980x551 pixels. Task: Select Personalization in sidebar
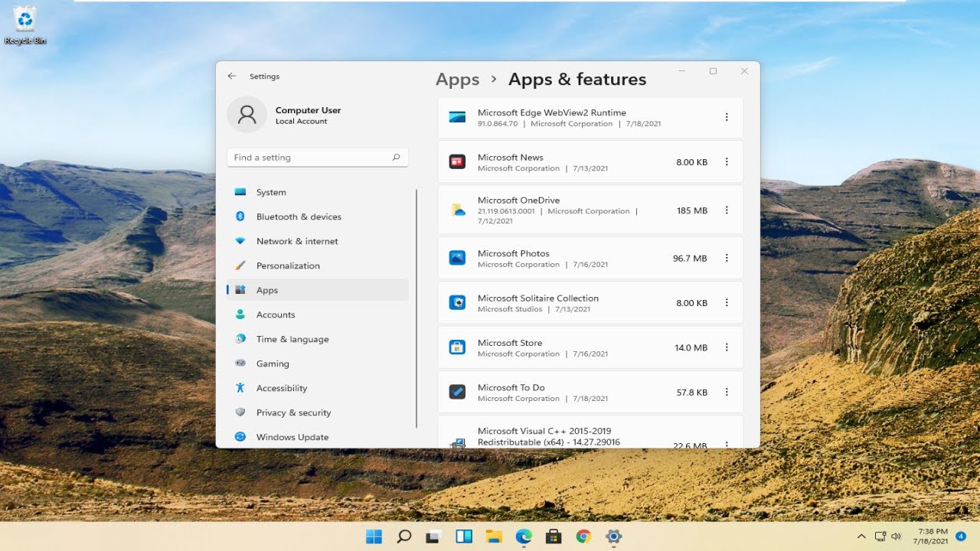pyautogui.click(x=318, y=266)
